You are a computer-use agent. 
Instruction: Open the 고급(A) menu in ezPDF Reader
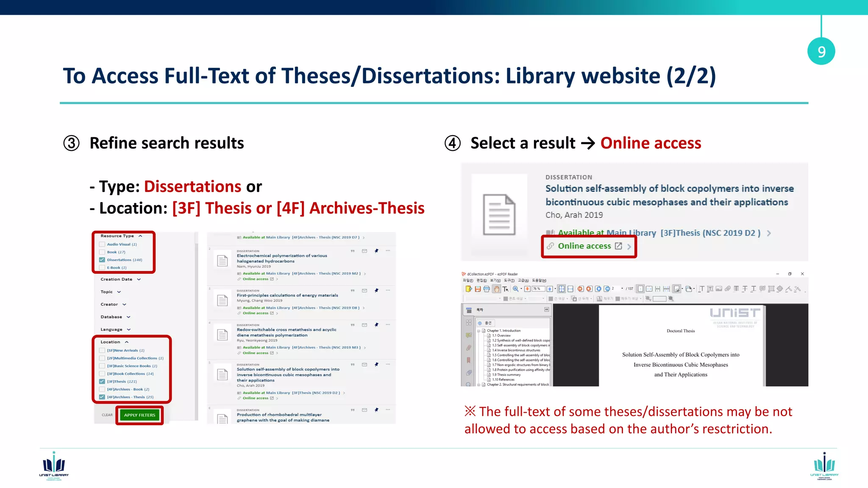click(523, 280)
